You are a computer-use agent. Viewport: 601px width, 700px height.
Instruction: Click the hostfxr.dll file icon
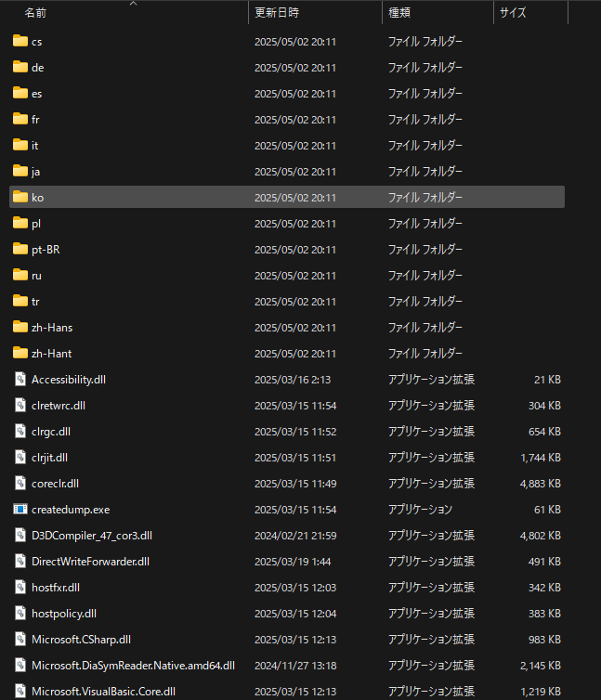point(20,587)
